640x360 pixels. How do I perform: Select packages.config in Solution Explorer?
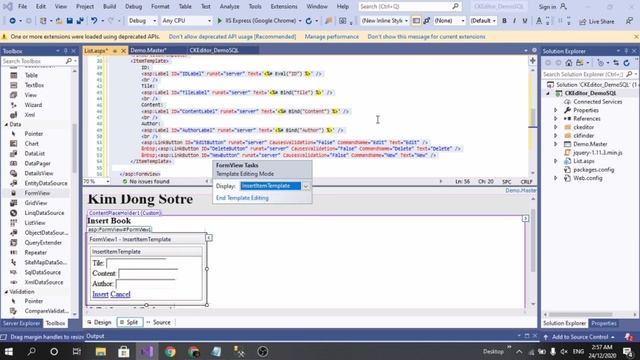pyautogui.click(x=593, y=170)
